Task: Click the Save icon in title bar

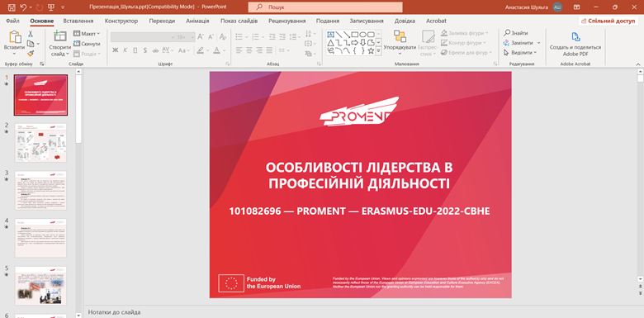Action: click(12, 7)
